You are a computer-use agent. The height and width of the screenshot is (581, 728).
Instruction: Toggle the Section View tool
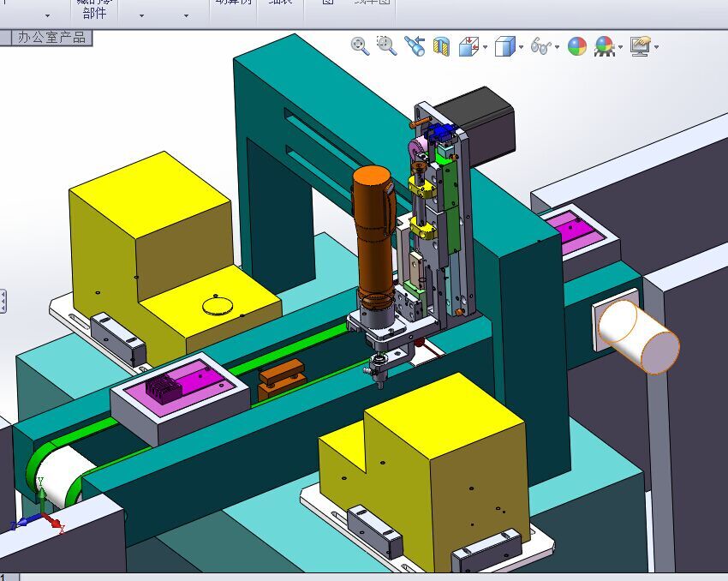click(x=442, y=47)
